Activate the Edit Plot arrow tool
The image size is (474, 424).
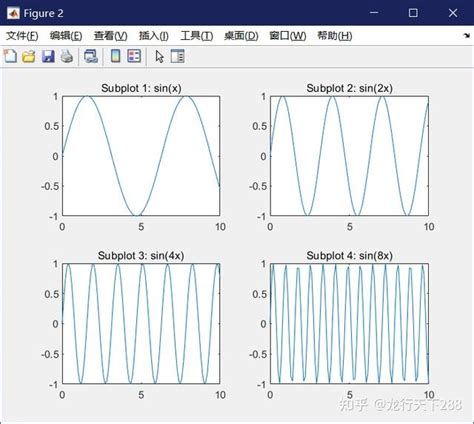click(x=159, y=56)
